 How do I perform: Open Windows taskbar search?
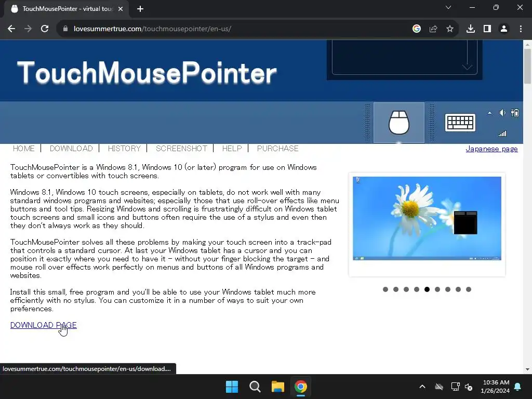point(255,387)
